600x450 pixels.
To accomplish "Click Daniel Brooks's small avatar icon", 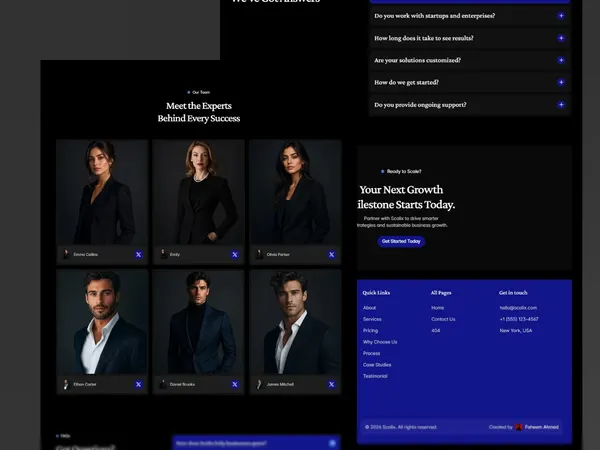I will [x=163, y=384].
